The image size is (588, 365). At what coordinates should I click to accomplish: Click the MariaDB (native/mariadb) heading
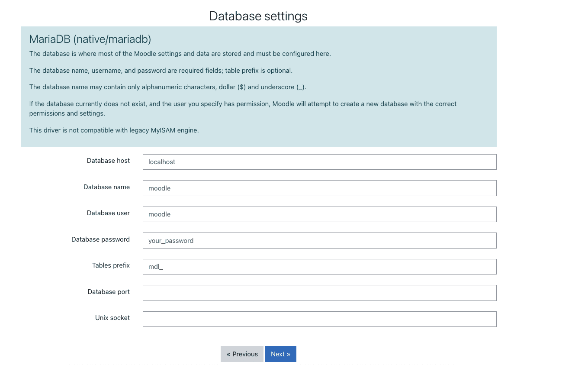pyautogui.click(x=90, y=39)
